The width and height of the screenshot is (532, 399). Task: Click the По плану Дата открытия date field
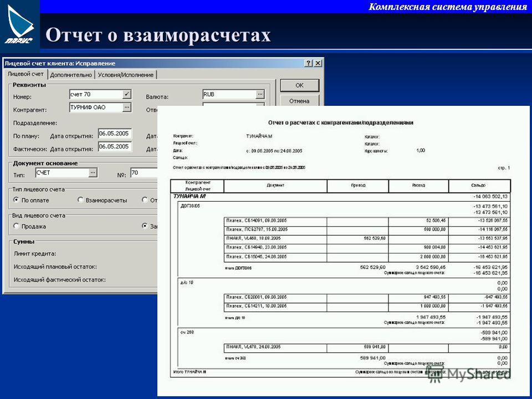coord(115,134)
